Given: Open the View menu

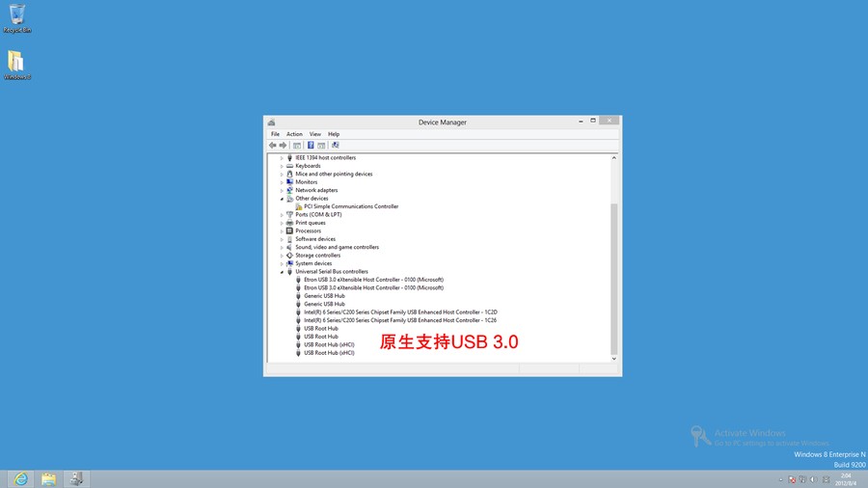Looking at the screenshot, I should (x=314, y=134).
